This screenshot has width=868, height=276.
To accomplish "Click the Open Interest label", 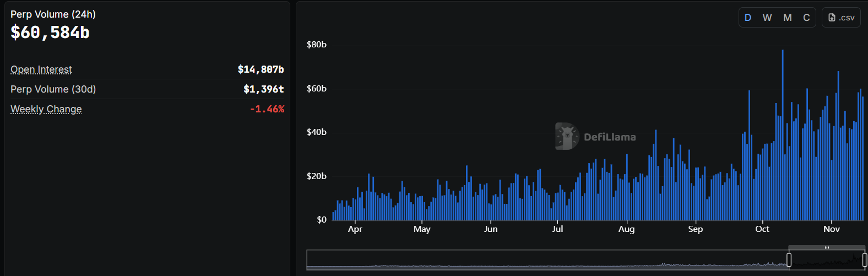I will [x=41, y=69].
